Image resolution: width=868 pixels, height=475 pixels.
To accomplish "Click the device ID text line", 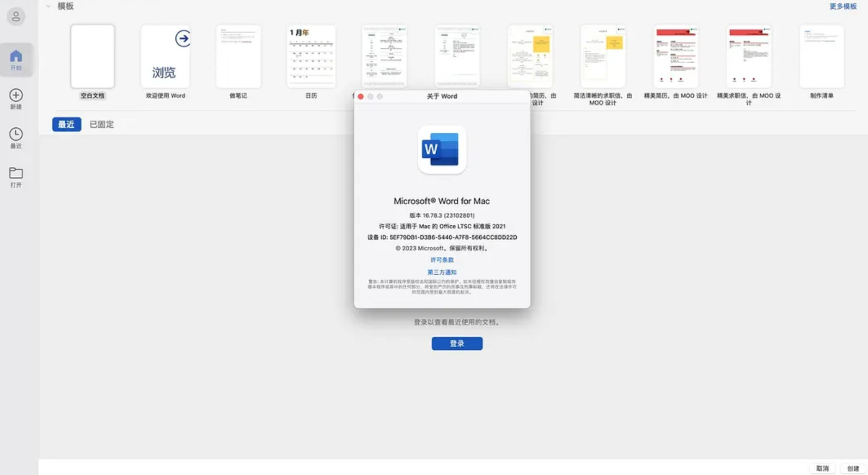I will point(442,237).
